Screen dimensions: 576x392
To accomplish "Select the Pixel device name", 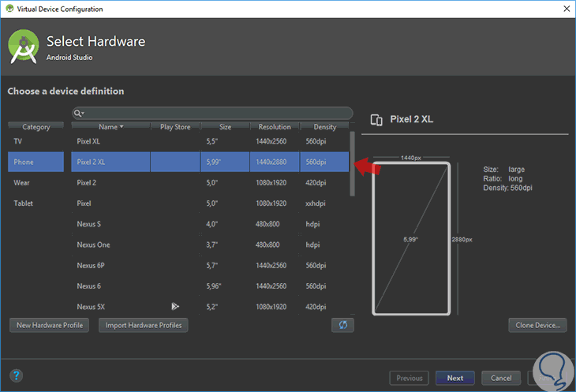I will (x=84, y=203).
